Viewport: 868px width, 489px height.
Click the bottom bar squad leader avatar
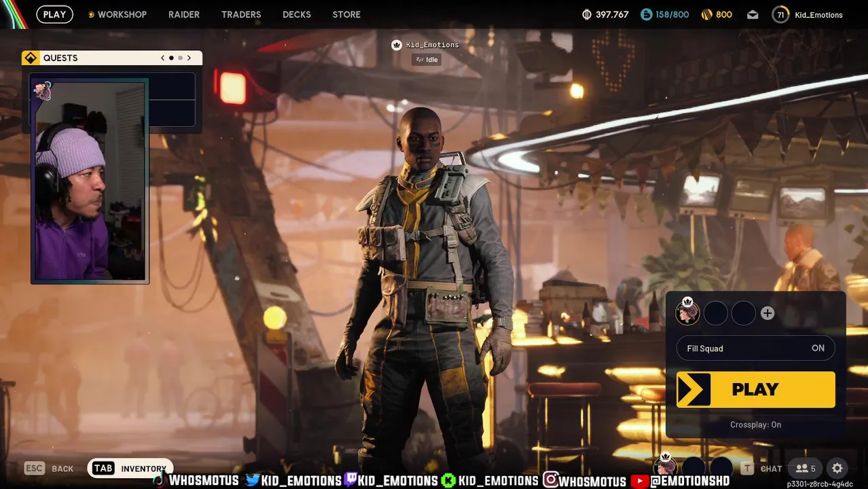click(666, 466)
